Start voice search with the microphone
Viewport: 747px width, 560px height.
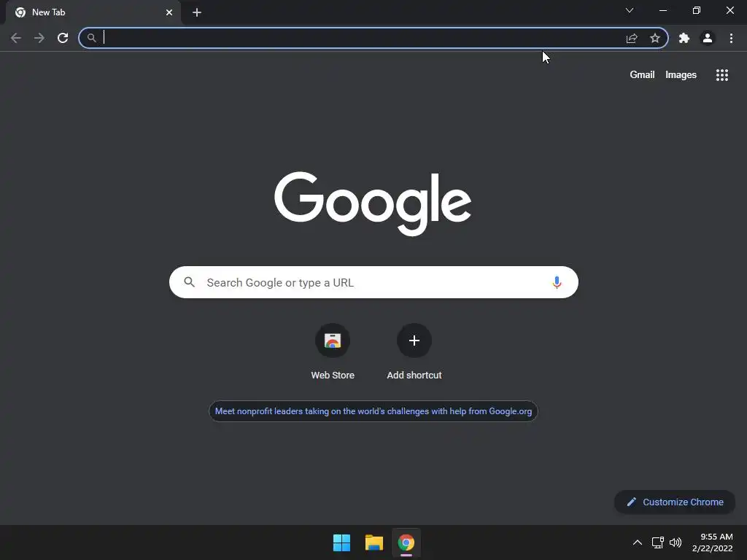[x=557, y=282]
